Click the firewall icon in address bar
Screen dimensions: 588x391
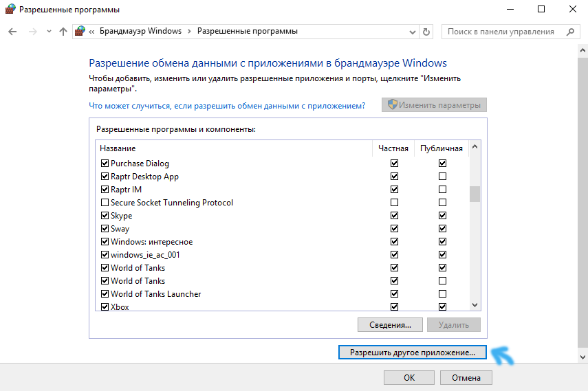[x=80, y=32]
